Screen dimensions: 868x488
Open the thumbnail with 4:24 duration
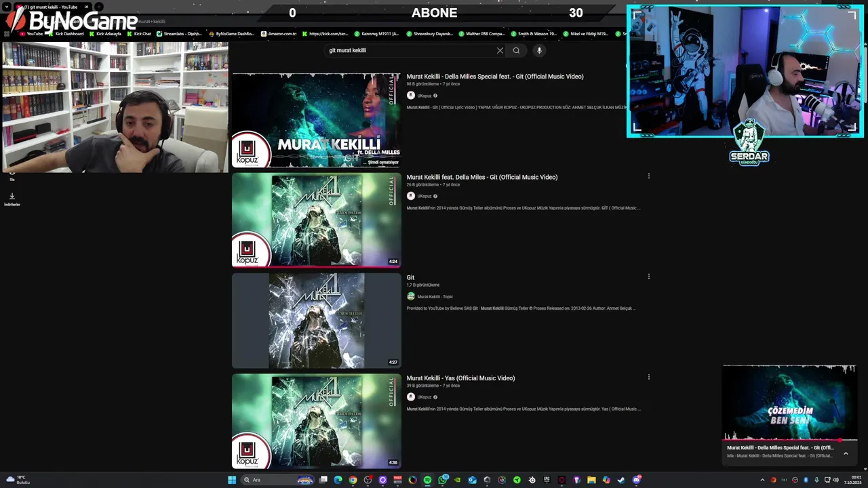317,220
